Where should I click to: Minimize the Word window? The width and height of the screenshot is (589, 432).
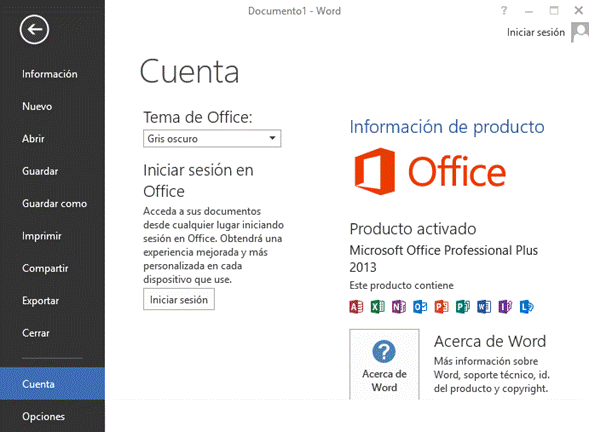[529, 11]
